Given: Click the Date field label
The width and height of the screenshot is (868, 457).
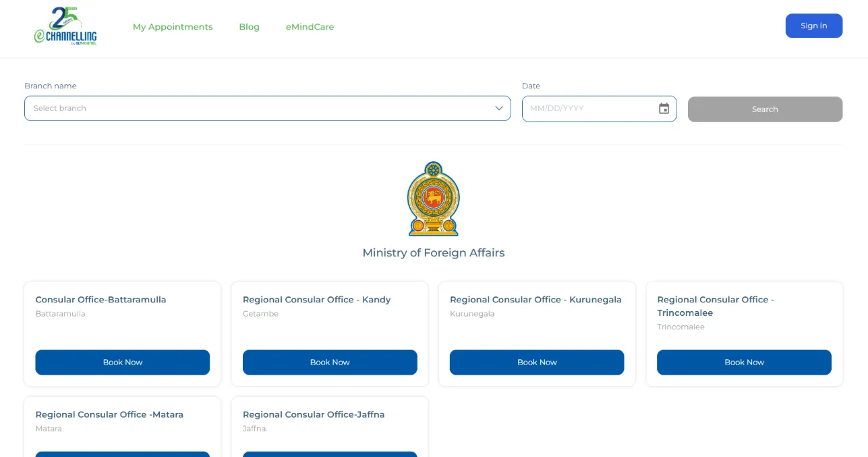Looking at the screenshot, I should [x=531, y=86].
